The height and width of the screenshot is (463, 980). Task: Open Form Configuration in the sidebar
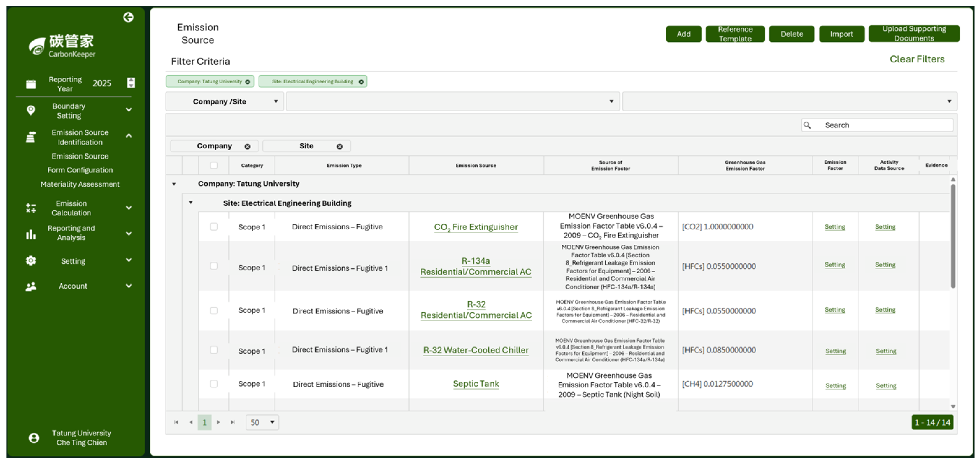[x=80, y=170]
